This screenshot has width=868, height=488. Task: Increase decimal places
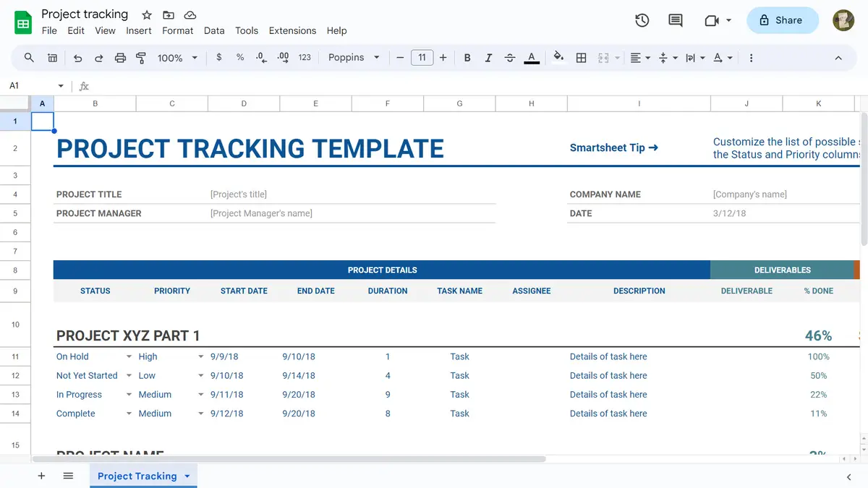[x=283, y=58]
